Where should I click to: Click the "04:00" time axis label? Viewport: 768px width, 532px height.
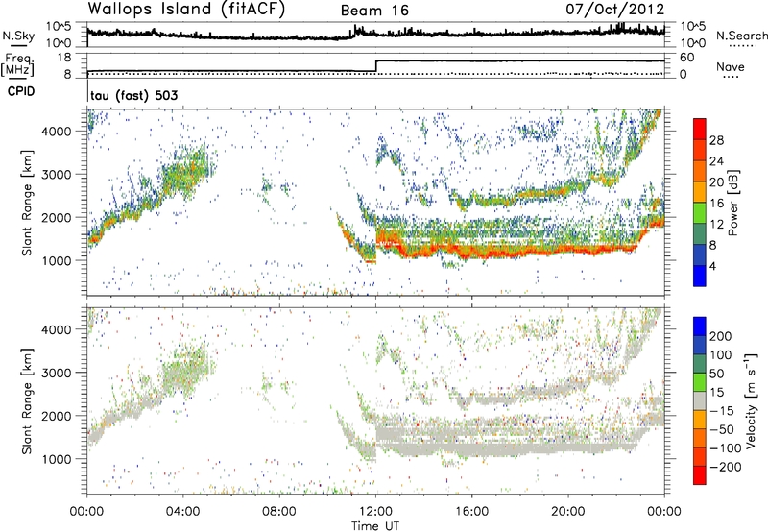[183, 512]
